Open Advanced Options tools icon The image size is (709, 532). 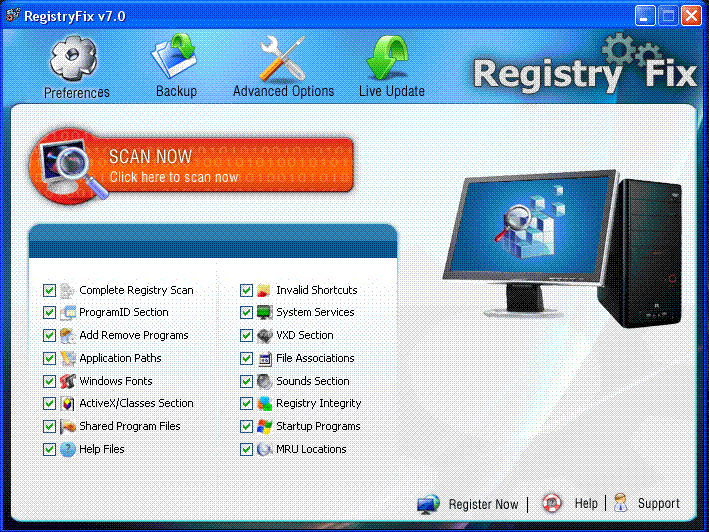pos(282,58)
